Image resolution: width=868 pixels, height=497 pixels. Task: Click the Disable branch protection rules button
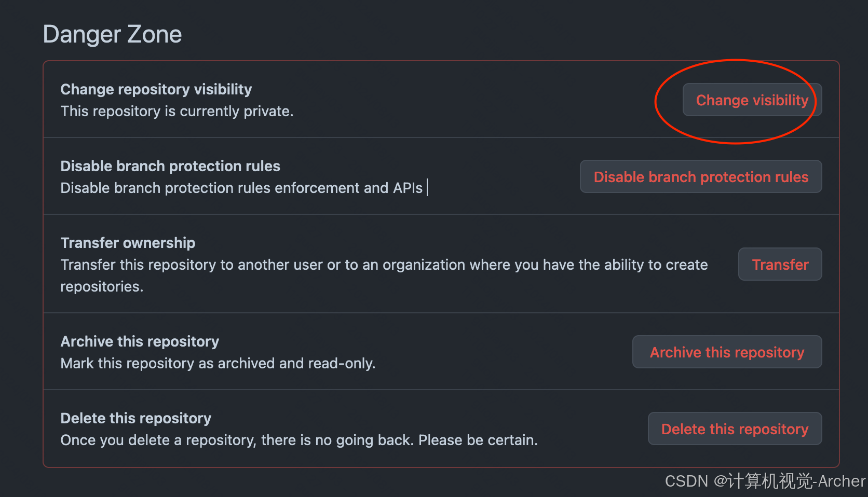[700, 176]
